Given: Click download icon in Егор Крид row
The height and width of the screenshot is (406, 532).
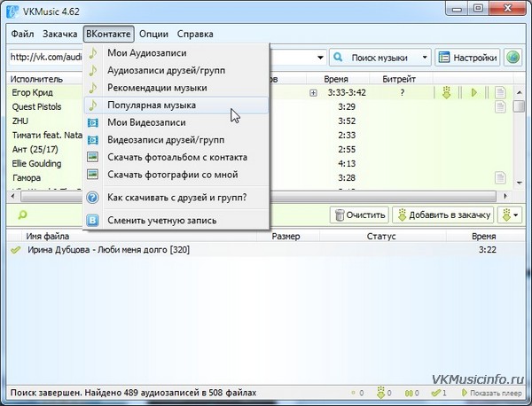Looking at the screenshot, I should point(447,92).
